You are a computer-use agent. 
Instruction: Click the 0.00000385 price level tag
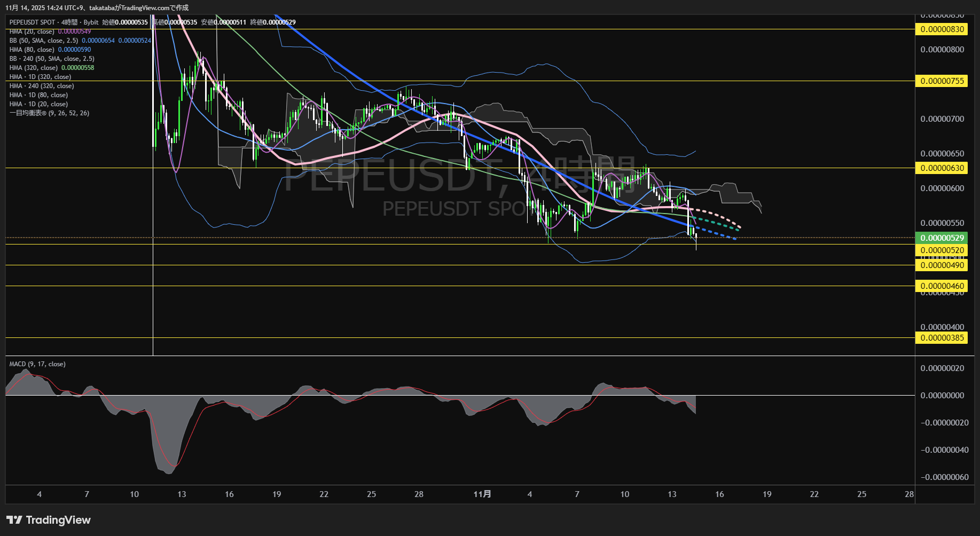(942, 338)
